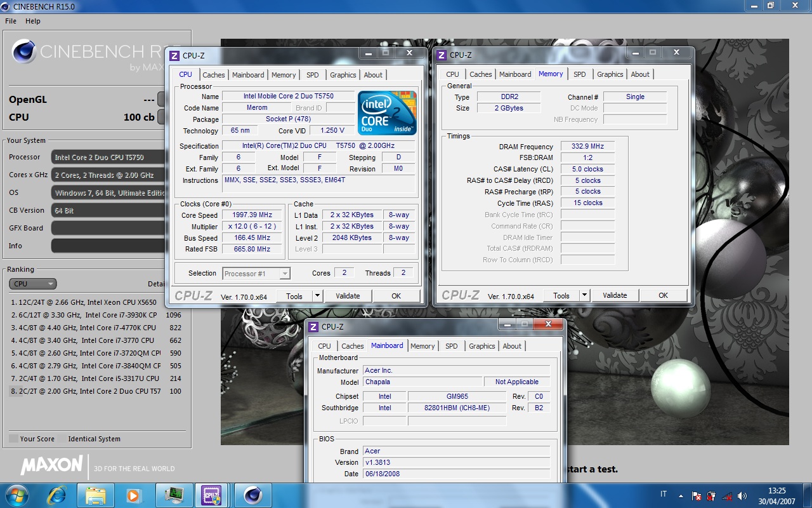Click the Core Speed value 1997.39 MHz
The image size is (812, 508).
252,215
